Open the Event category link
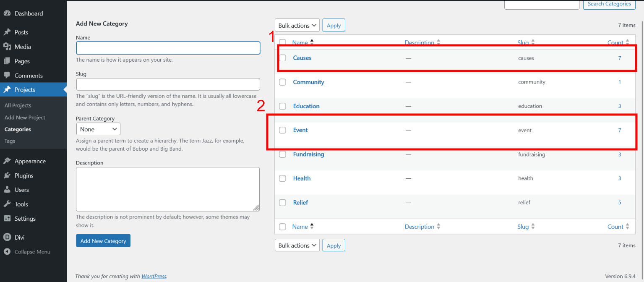Image resolution: width=644 pixels, height=282 pixels. (x=300, y=130)
